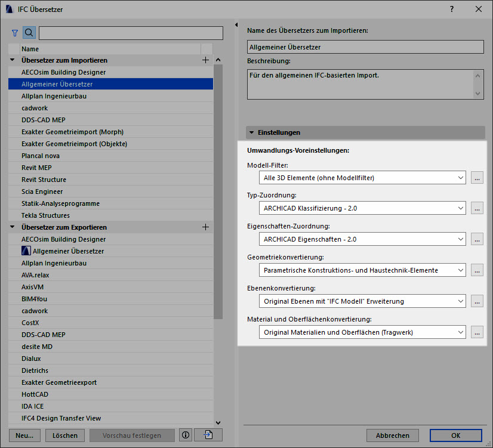Select BIM4You export translator
The image size is (493, 448).
tap(110, 299)
